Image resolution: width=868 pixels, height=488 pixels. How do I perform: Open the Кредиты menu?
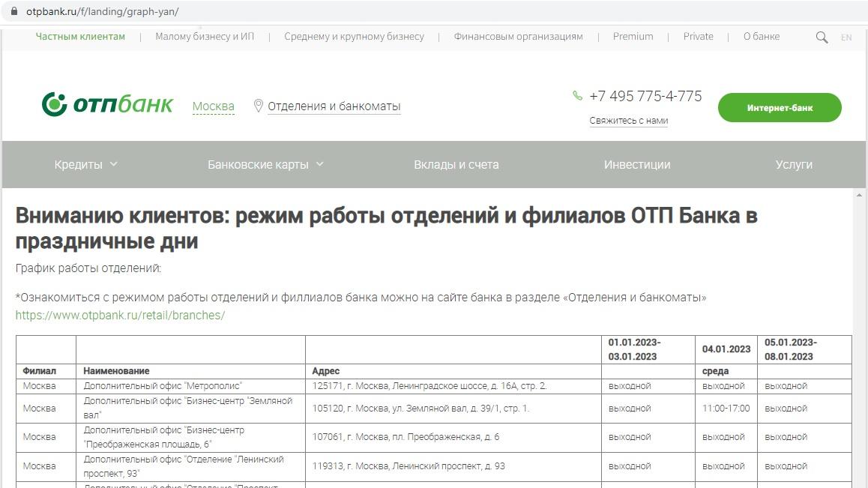click(78, 164)
